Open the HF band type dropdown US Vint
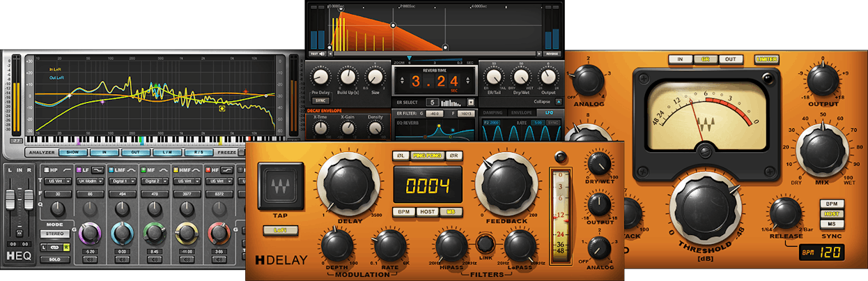This screenshot has height=281, width=868. pos(219,181)
